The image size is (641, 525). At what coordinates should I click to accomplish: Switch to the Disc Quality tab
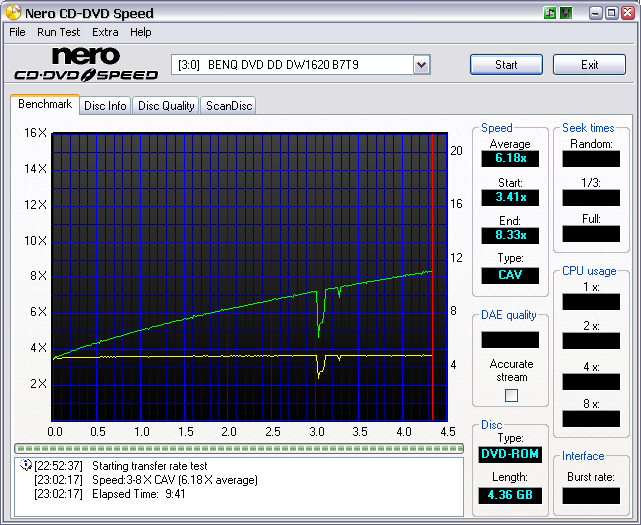point(166,105)
